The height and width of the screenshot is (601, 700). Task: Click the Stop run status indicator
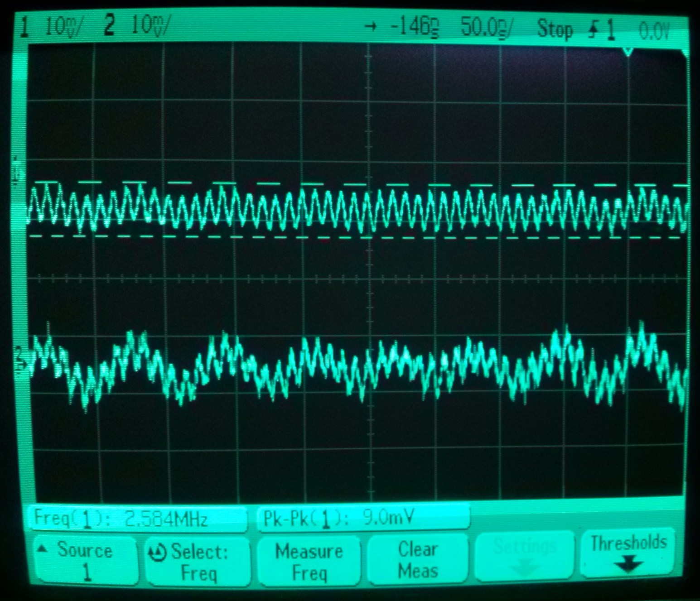pyautogui.click(x=555, y=29)
